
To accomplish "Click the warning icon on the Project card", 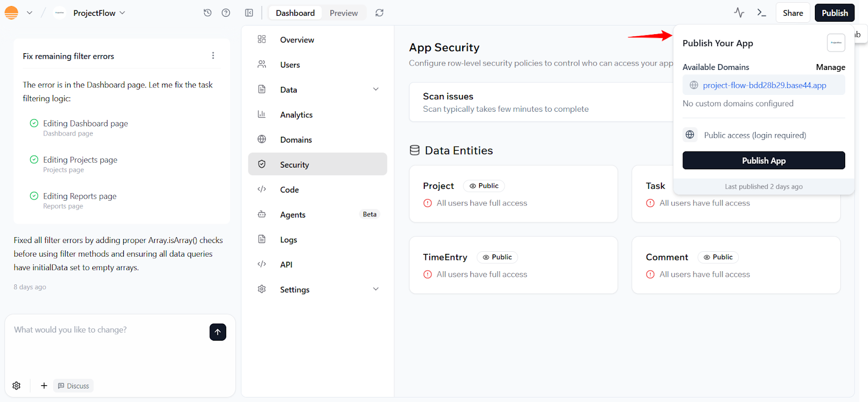I will (x=427, y=203).
